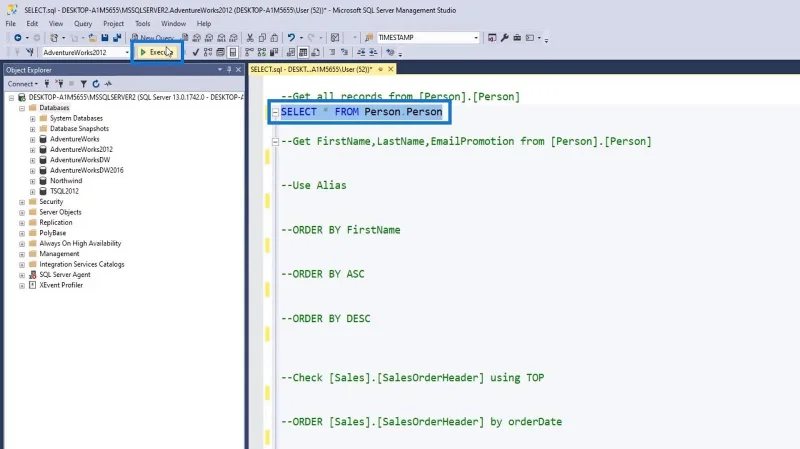This screenshot has height=449, width=800.
Task: Collapse the Databases node
Action: pos(22,108)
